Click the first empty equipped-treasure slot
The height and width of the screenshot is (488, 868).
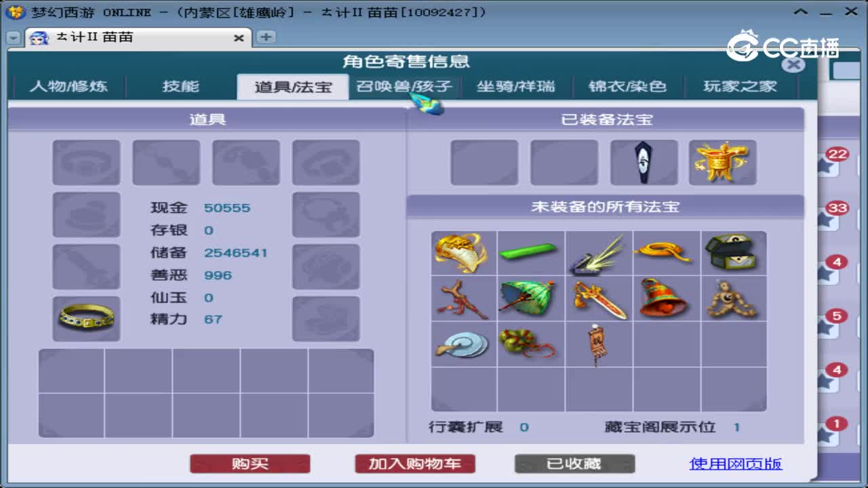(484, 163)
